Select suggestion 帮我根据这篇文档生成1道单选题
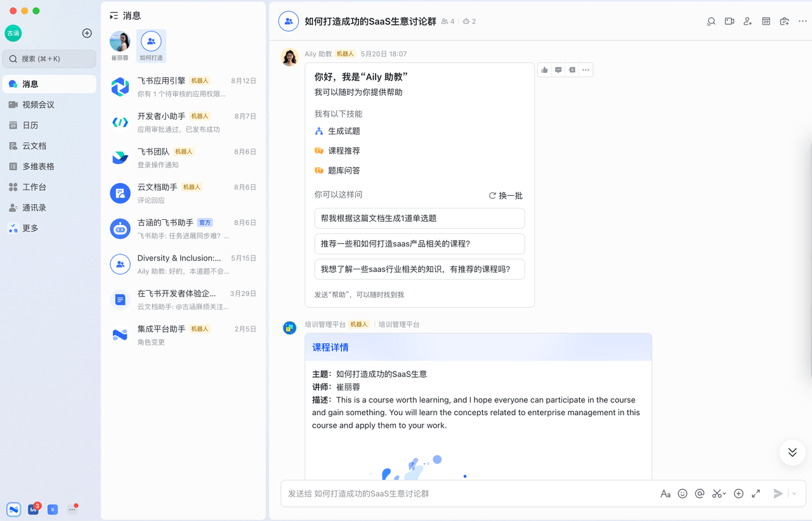This screenshot has height=521, width=812. click(x=419, y=218)
